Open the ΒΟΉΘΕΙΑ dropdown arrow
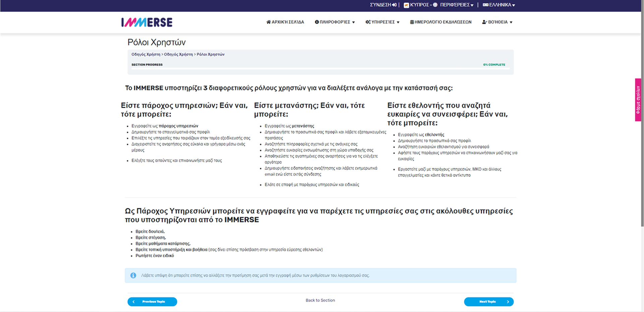This screenshot has height=312, width=644. [x=511, y=22]
